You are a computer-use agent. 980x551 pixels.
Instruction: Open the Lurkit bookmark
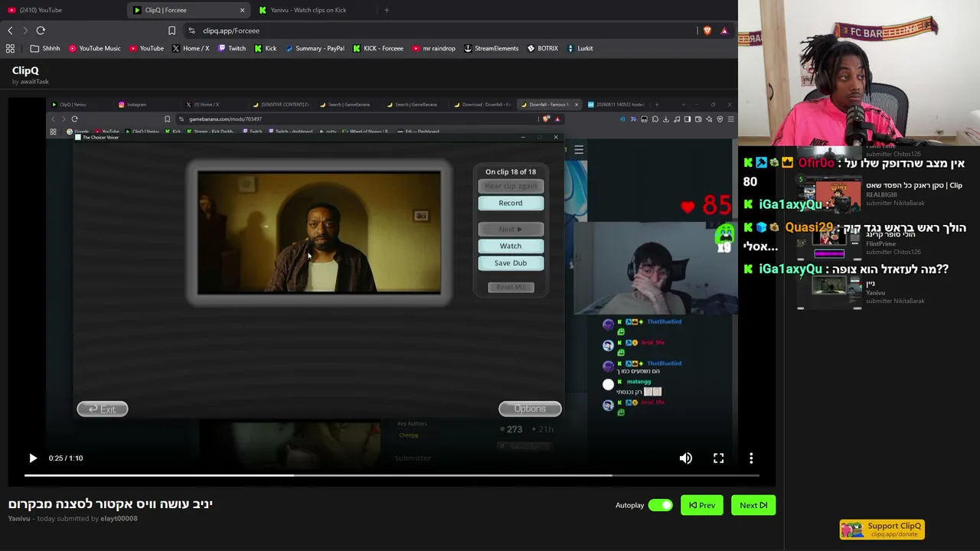[x=580, y=48]
